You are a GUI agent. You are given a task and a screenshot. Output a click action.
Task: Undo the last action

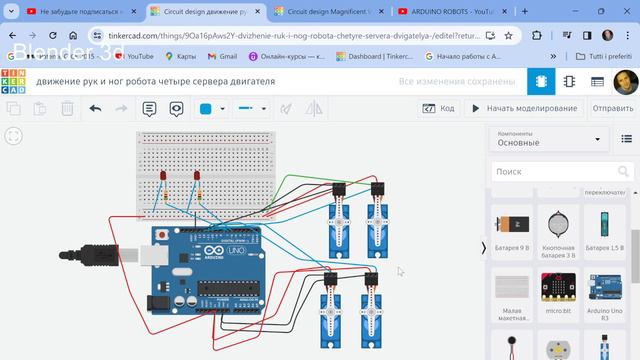pos(95,109)
